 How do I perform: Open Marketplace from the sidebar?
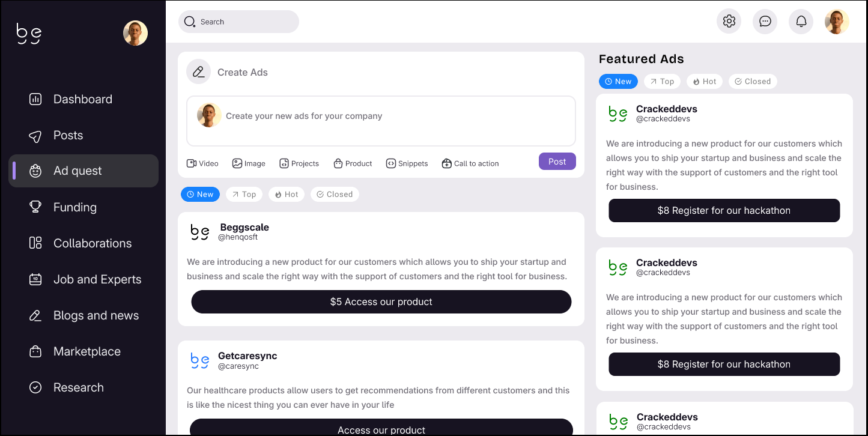coord(86,351)
